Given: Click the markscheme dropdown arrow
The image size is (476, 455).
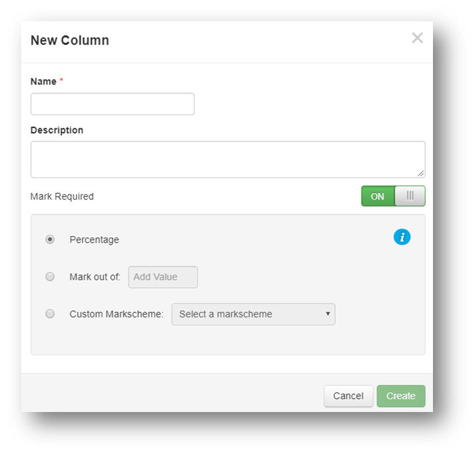Looking at the screenshot, I should tap(328, 313).
